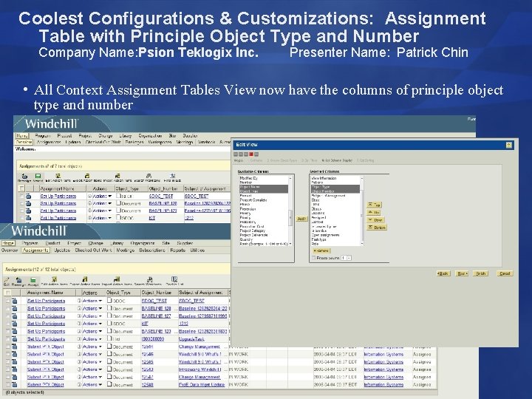This screenshot has width=532, height=399.
Task: Open Actions dropdown for KIT row, upper window
Action: pos(102,218)
